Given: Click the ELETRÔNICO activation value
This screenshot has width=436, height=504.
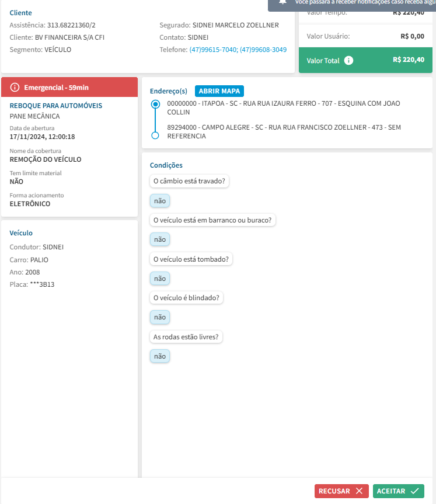Looking at the screenshot, I should 30,204.
